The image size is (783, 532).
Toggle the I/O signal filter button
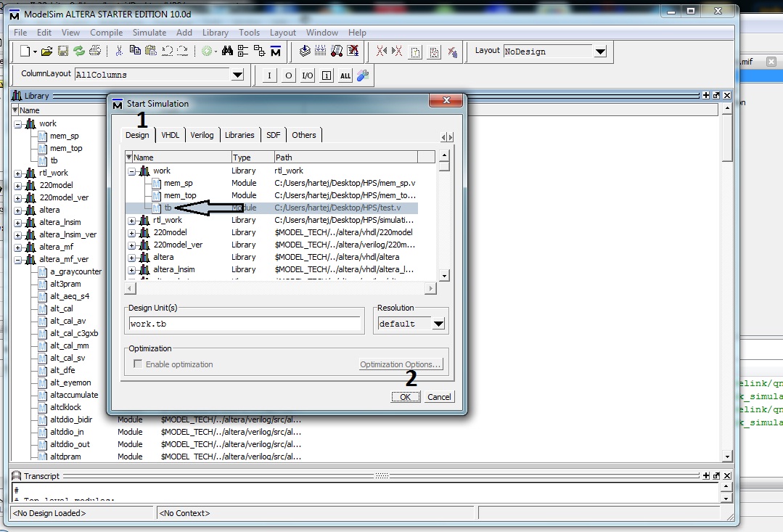[x=307, y=75]
